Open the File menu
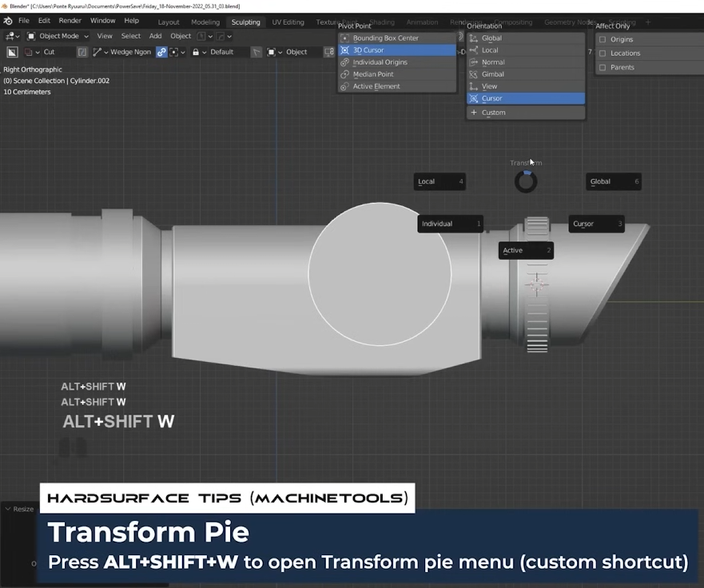 [x=24, y=21]
